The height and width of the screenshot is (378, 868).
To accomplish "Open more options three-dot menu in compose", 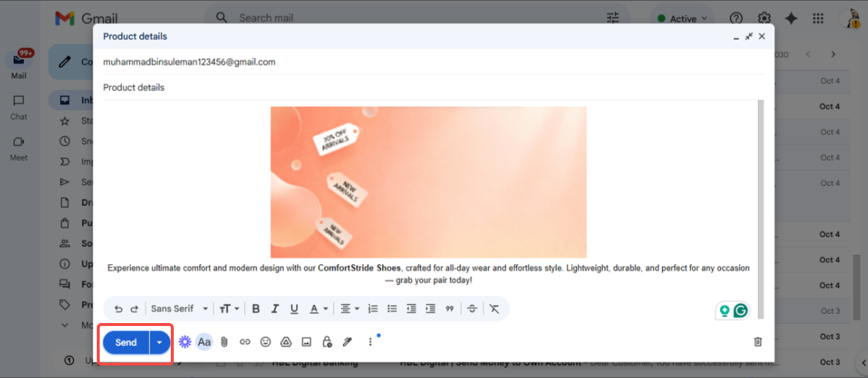I will click(370, 342).
